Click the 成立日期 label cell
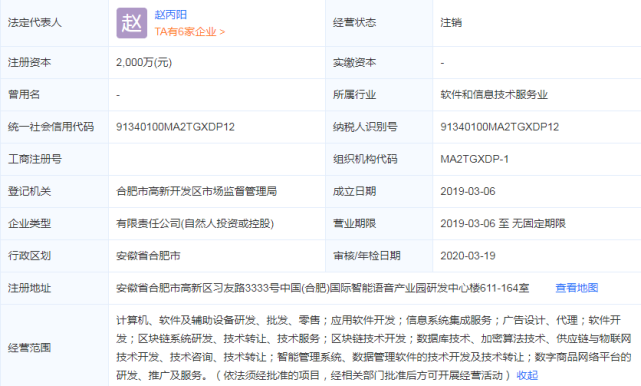Screen dimensions: 641x386 [x=379, y=191]
